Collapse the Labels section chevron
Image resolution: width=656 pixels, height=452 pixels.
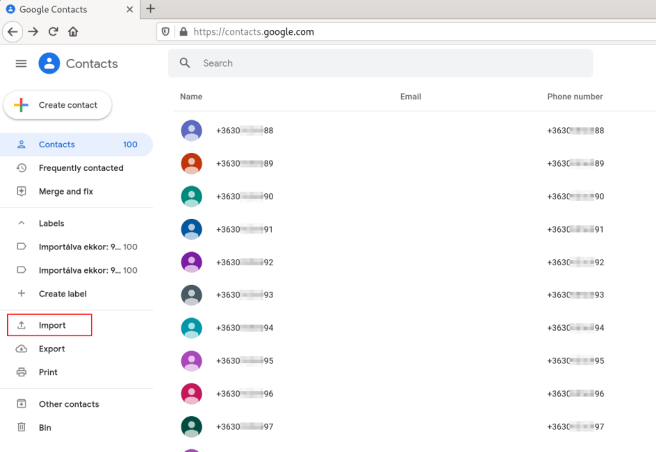(21, 223)
